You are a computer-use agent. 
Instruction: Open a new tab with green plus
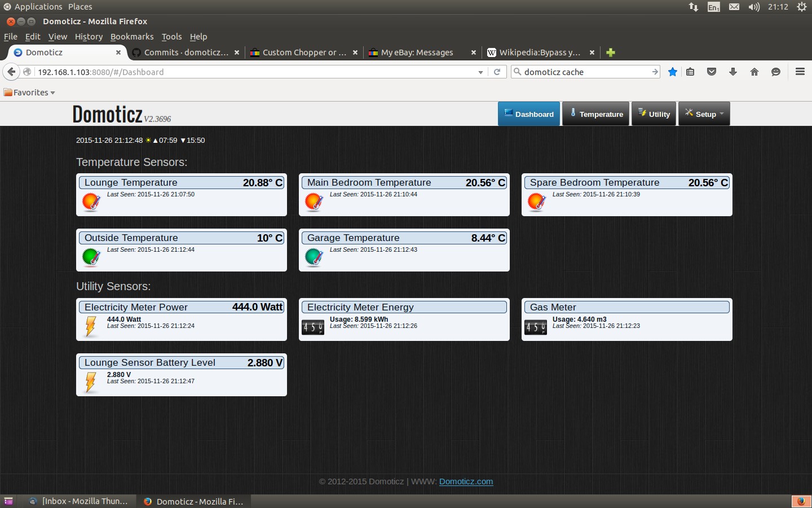pos(611,52)
